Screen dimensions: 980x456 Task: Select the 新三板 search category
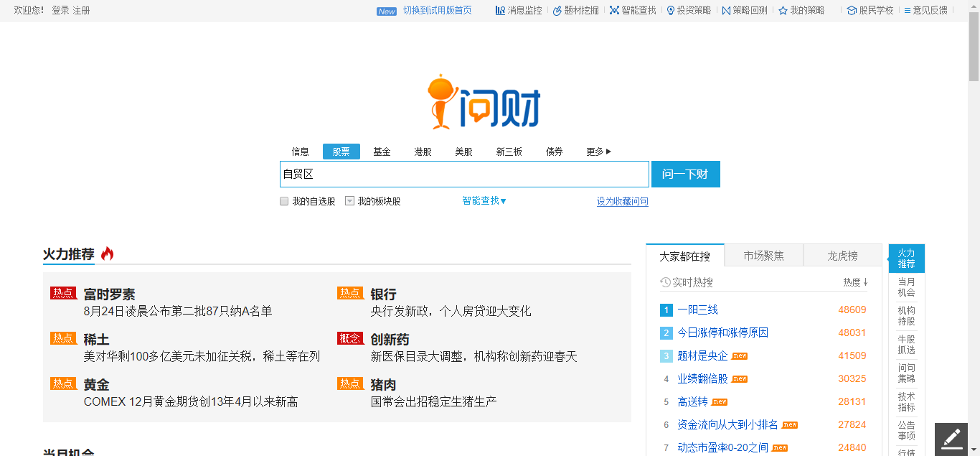[509, 152]
